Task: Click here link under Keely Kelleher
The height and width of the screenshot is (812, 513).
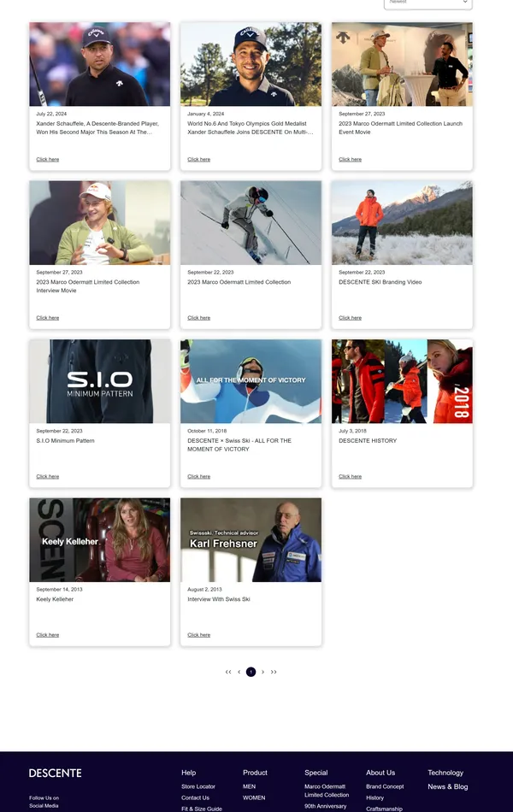Action: [x=48, y=635]
